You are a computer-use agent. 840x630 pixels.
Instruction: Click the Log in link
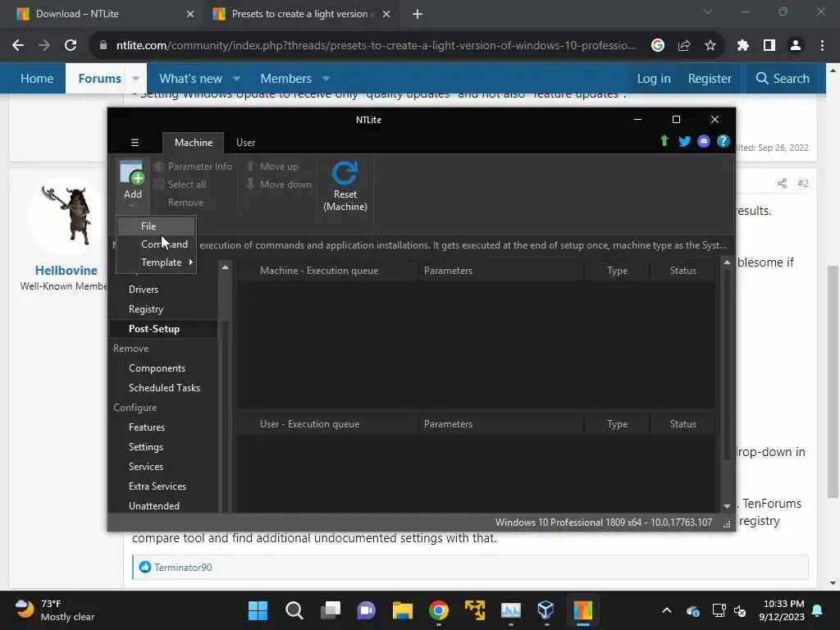(654, 79)
